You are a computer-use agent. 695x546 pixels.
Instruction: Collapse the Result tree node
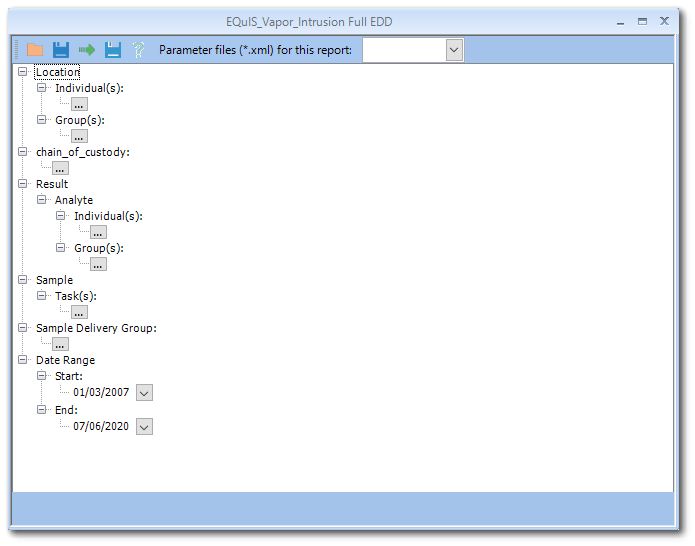(x=22, y=184)
